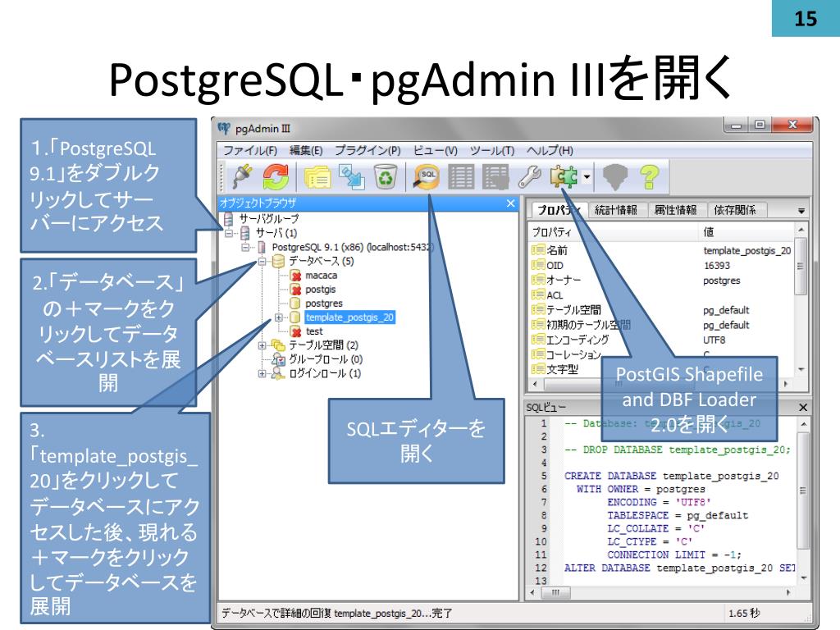Expand the ログインロール (1) node
The image size is (840, 630).
262,373
